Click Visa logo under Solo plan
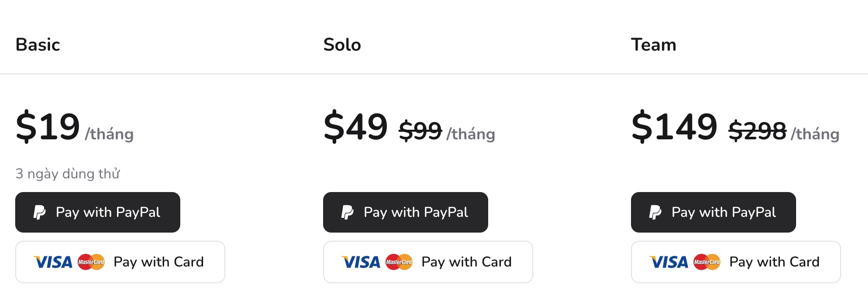 361,262
